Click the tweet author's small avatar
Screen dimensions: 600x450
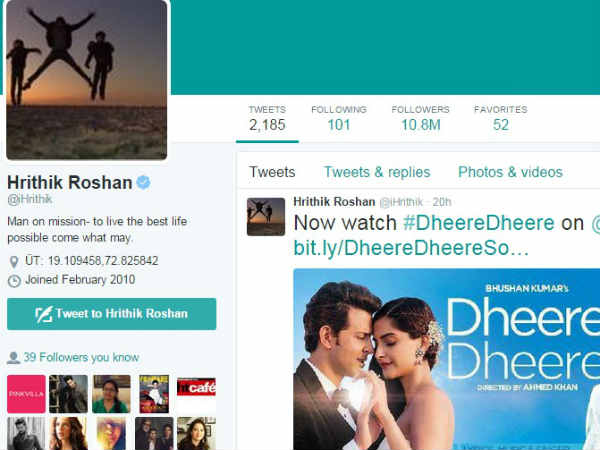click(266, 217)
